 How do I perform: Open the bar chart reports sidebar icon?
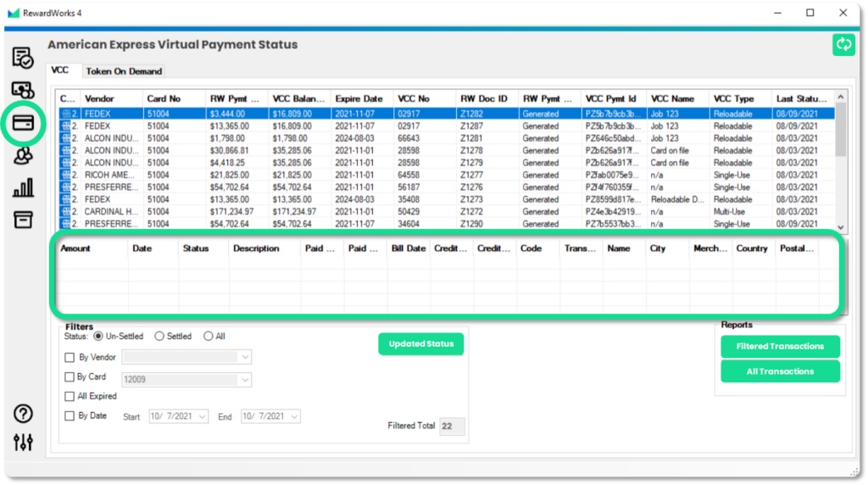point(23,187)
